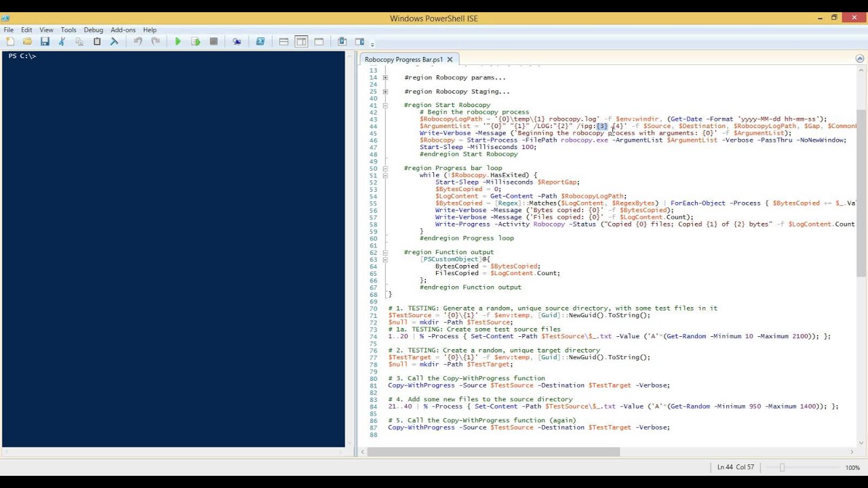Click the 100% zoom level text
868x488 pixels.
[852, 468]
